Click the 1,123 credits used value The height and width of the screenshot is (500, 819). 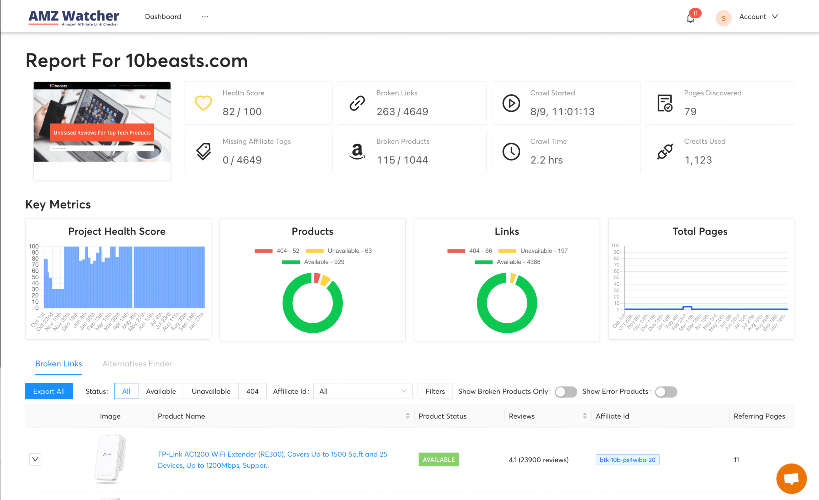698,160
